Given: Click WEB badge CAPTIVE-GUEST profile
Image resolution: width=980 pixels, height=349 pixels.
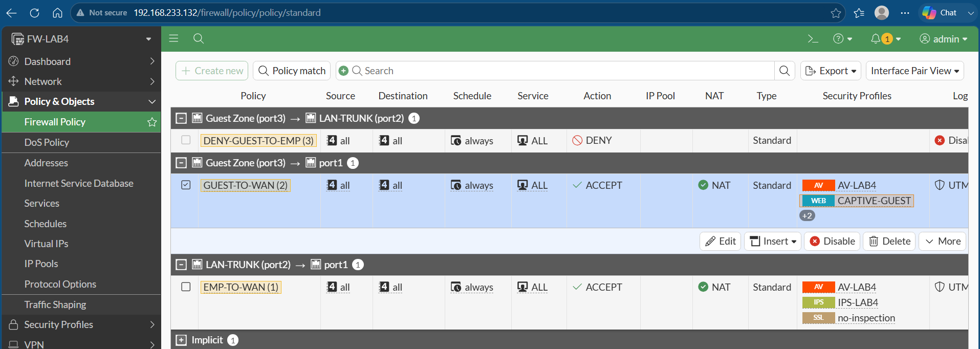Looking at the screenshot, I should (x=818, y=201).
